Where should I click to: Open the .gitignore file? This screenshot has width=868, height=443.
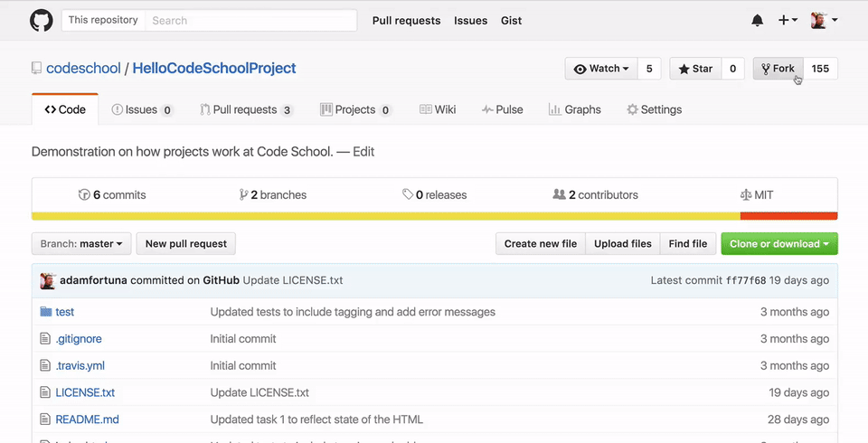[79, 339]
